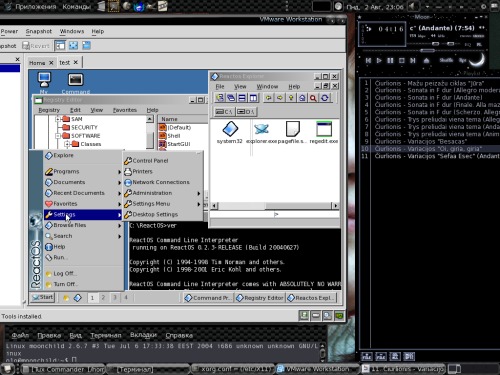Viewport: 500px width, 375px height.
Task: Switch to virtual desktop 3 in ReactOS taskbar
Action: [x=114, y=297]
